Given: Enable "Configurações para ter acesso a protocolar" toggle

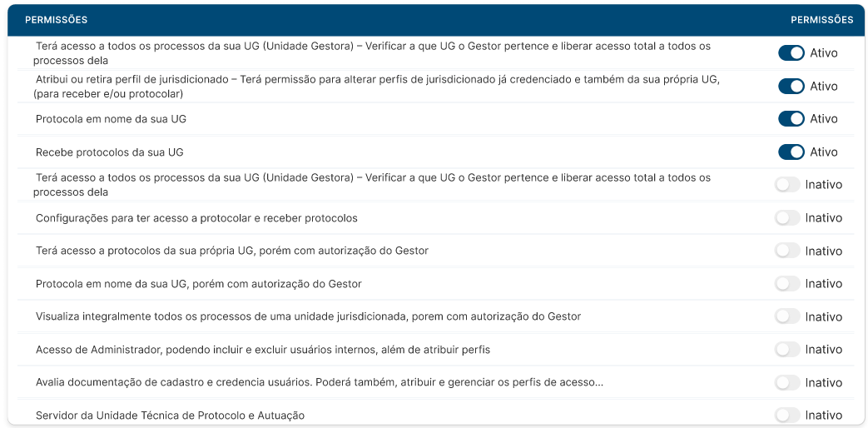Looking at the screenshot, I should (787, 218).
